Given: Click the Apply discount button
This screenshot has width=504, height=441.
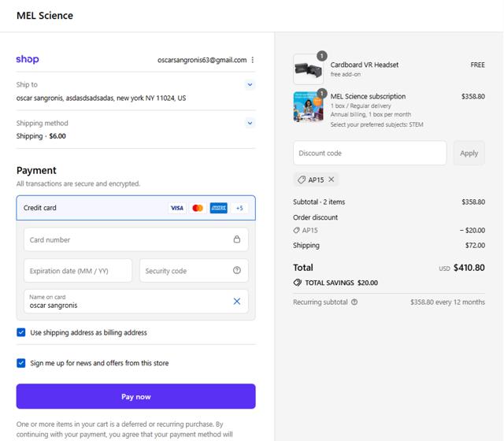Looking at the screenshot, I should pos(469,153).
